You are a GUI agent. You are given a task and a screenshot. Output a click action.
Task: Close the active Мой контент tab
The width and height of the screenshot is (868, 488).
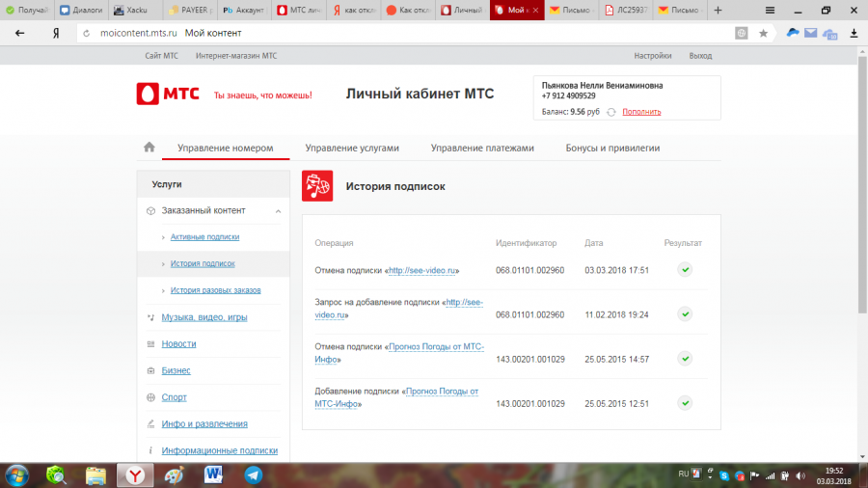point(535,10)
